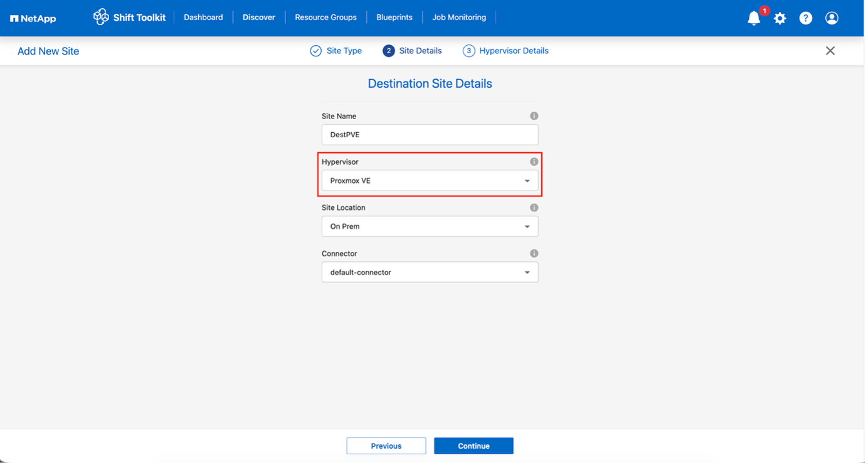The image size is (868, 465).
Task: Open the notifications bell with red badge
Action: [x=753, y=18]
